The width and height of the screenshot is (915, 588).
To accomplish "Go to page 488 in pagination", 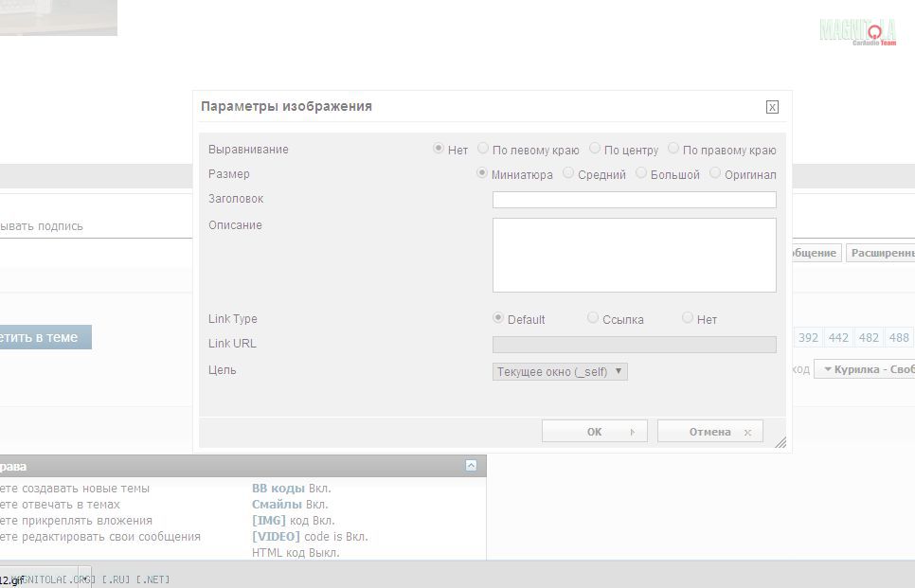I will click(898, 338).
